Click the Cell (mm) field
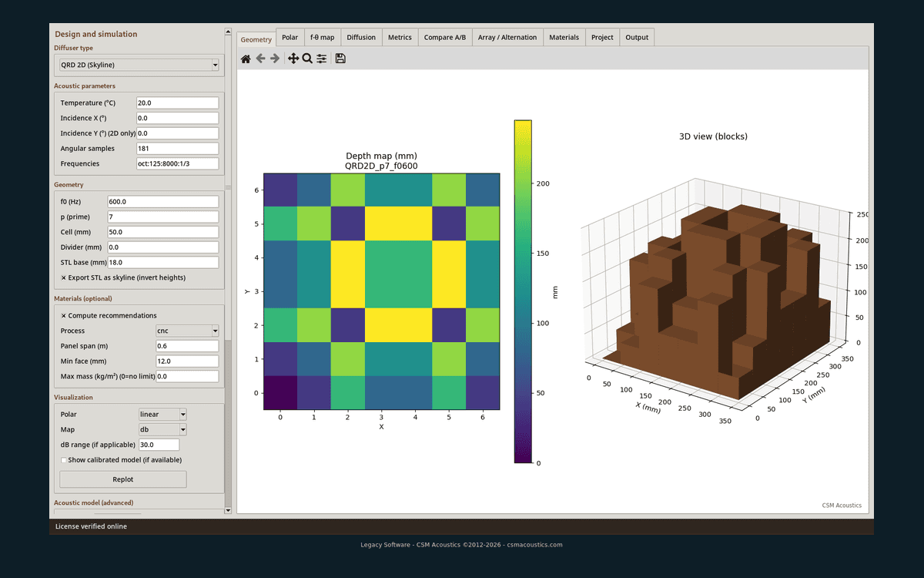This screenshot has height=578, width=924. coord(163,232)
